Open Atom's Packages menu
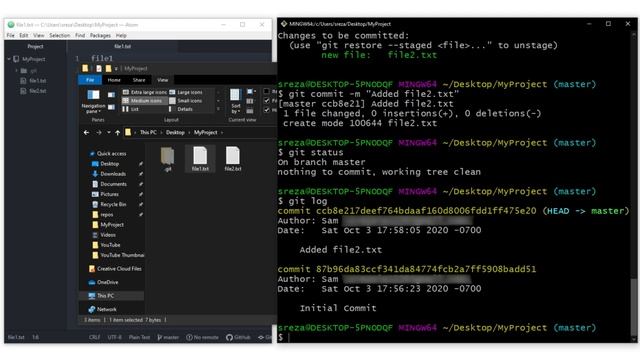Image resolution: width=640 pixels, height=360 pixels. point(100,36)
